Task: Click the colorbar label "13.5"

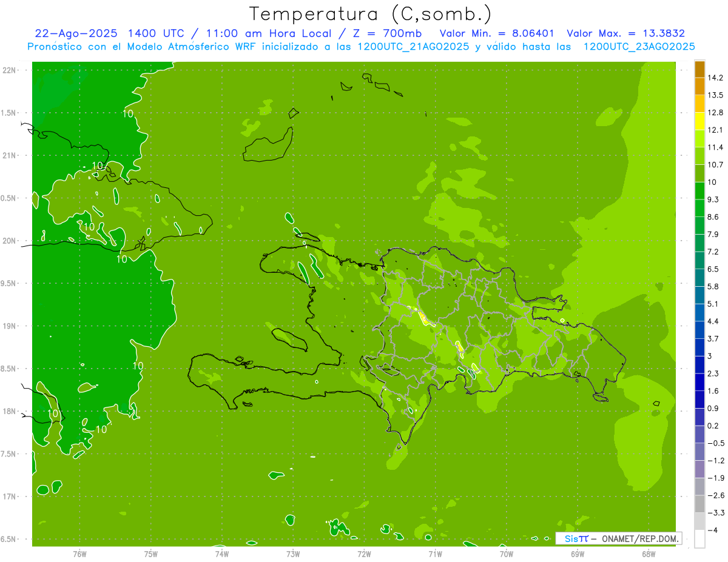Action: [x=715, y=95]
